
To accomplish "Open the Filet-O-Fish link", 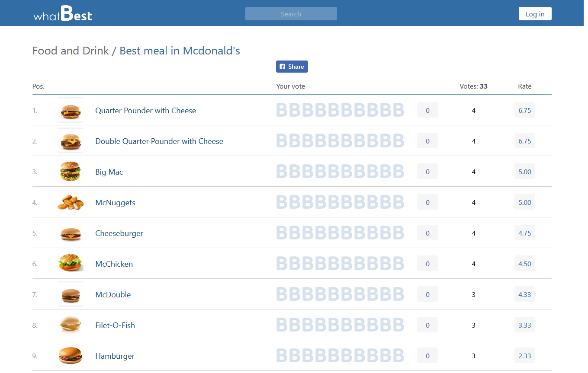I will point(115,325).
